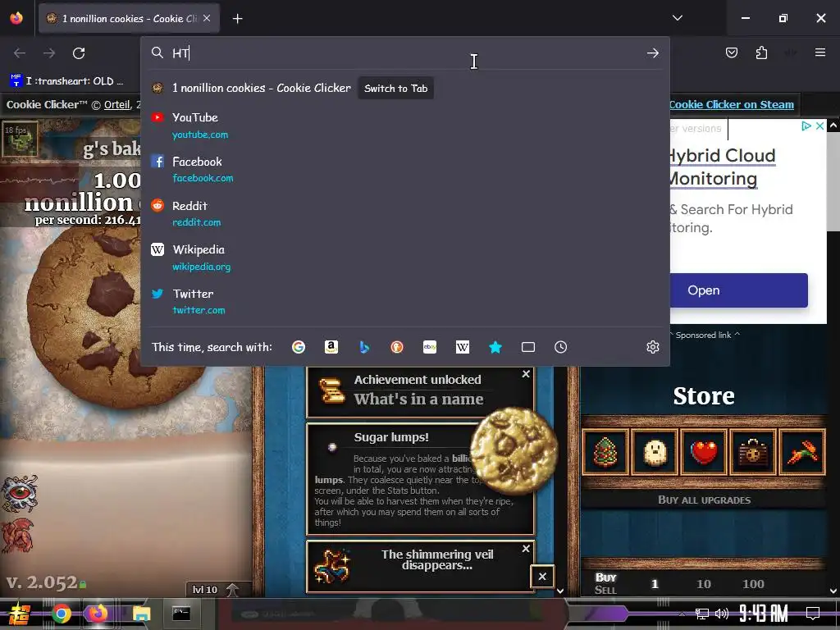Buy the ghost cookie upgrade

tap(655, 452)
